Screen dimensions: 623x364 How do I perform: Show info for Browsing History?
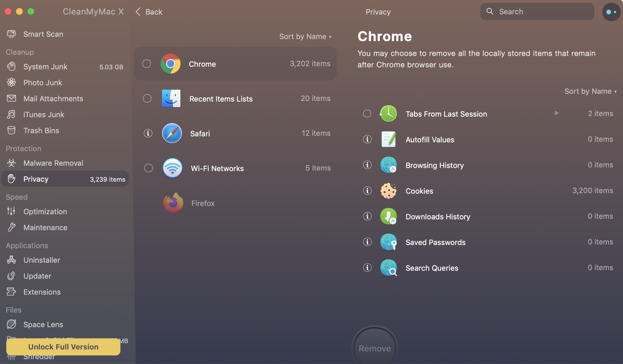pos(367,165)
